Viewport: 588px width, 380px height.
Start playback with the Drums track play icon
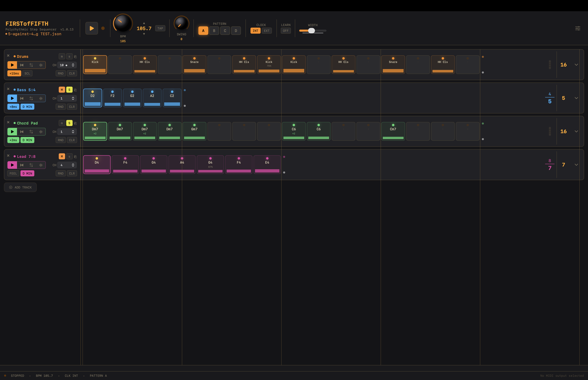12,65
